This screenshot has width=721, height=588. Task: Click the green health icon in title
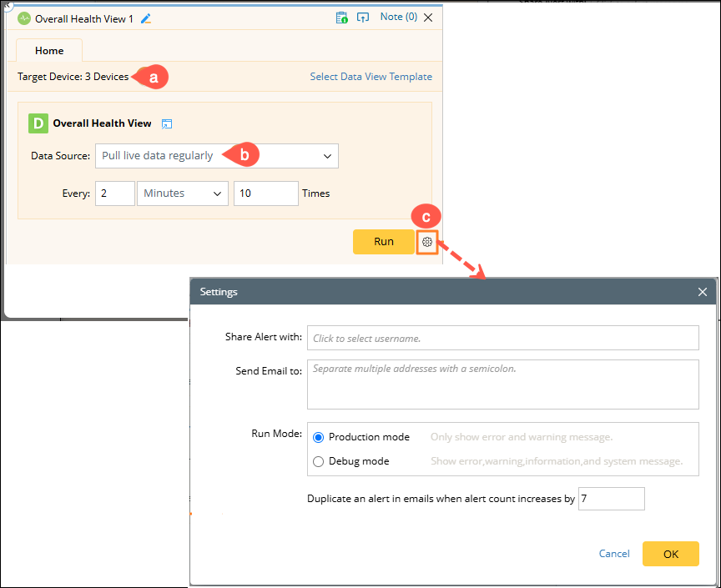(x=24, y=19)
